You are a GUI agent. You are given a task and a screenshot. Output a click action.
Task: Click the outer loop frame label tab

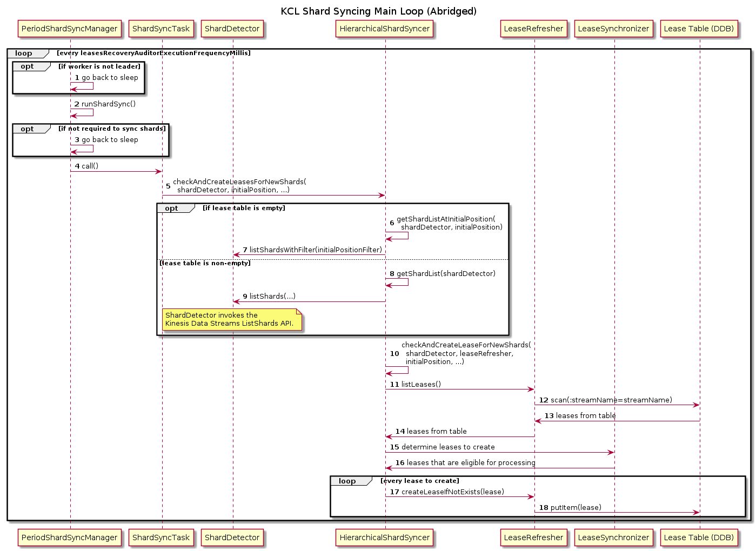24,53
